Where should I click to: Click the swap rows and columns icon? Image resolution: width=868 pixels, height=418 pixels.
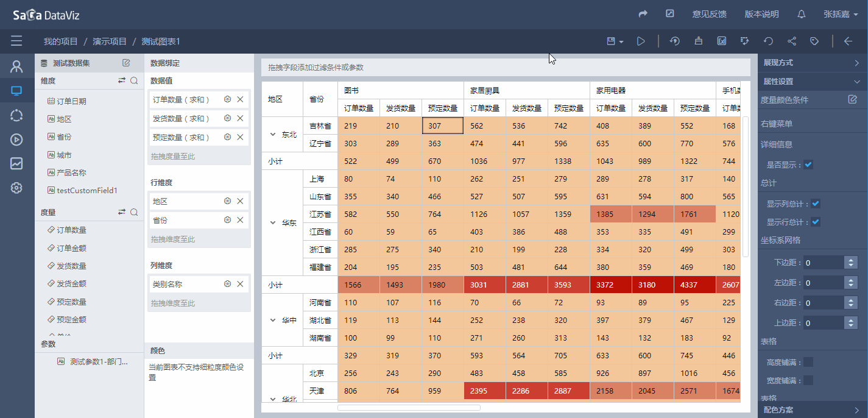point(744,41)
